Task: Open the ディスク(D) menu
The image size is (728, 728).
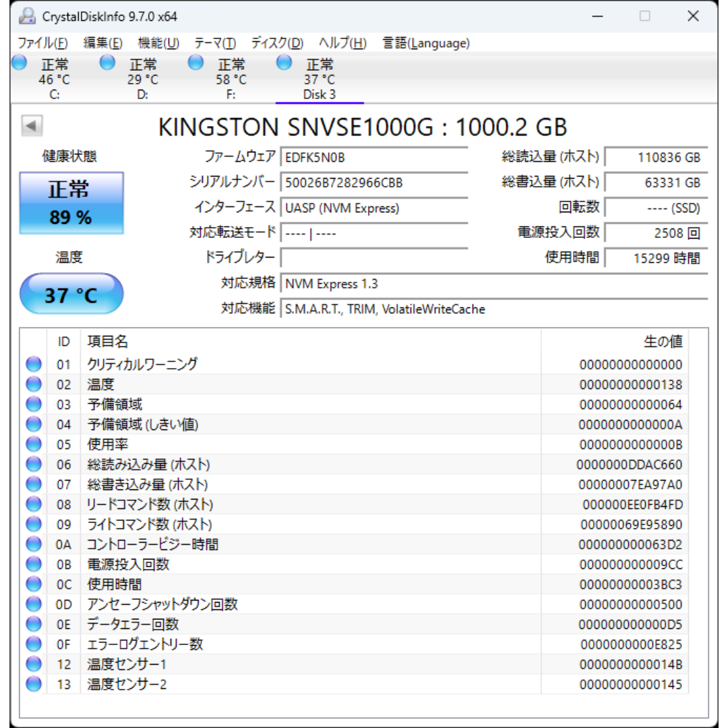Action: (x=277, y=43)
